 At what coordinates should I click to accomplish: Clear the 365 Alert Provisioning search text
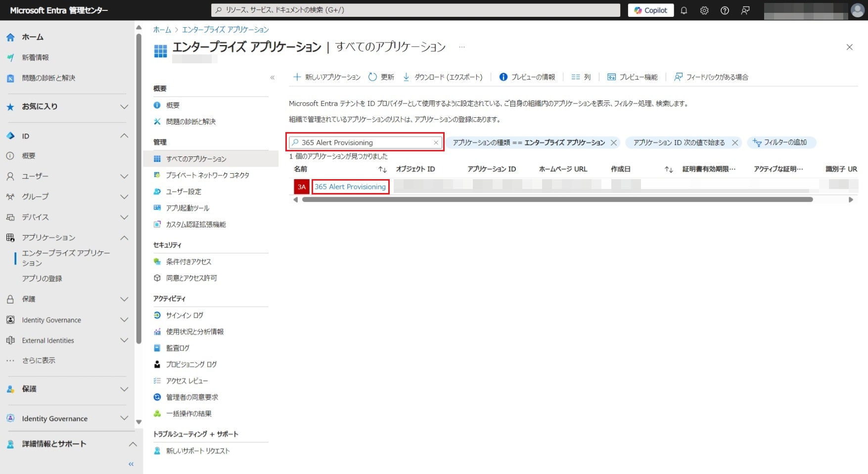click(436, 142)
